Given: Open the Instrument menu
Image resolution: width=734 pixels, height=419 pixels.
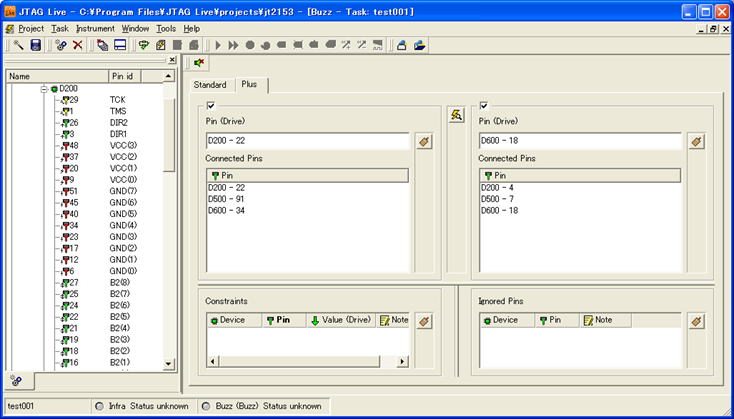Looking at the screenshot, I should tap(95, 29).
